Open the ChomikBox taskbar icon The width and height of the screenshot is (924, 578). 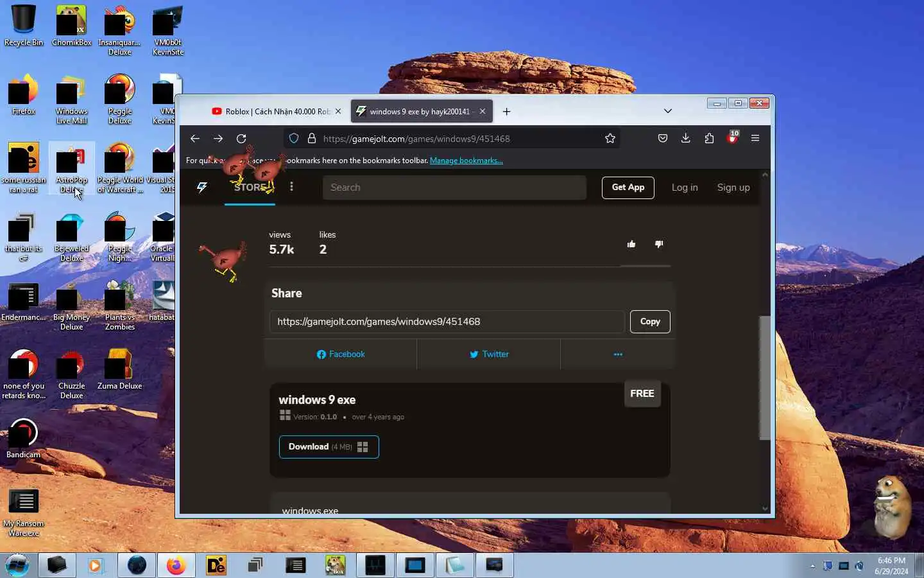335,565
